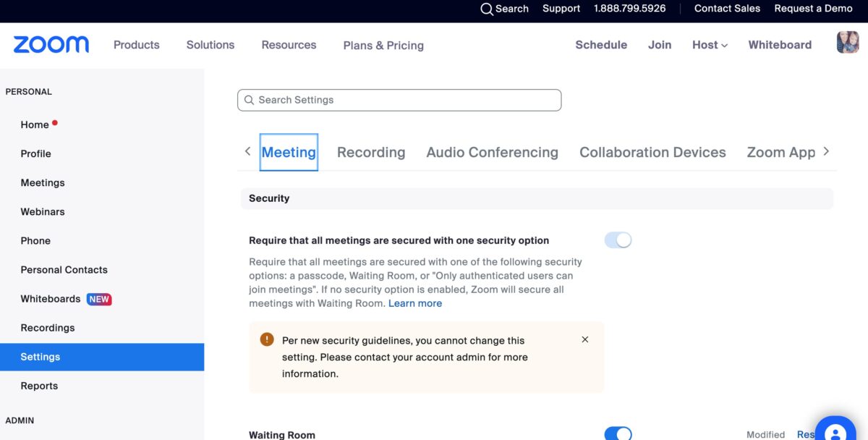Switch to the Zoom App tab

coord(781,152)
